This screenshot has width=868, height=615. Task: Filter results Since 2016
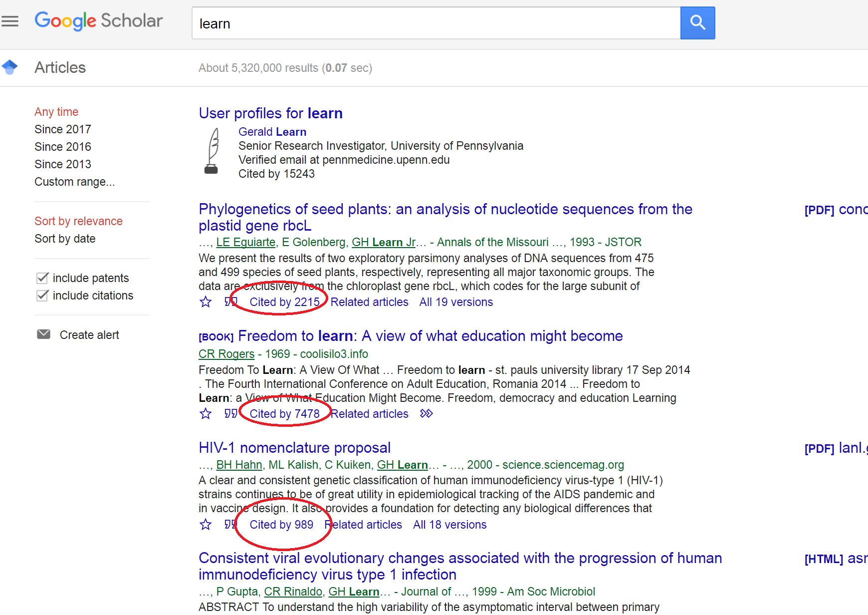tap(63, 147)
